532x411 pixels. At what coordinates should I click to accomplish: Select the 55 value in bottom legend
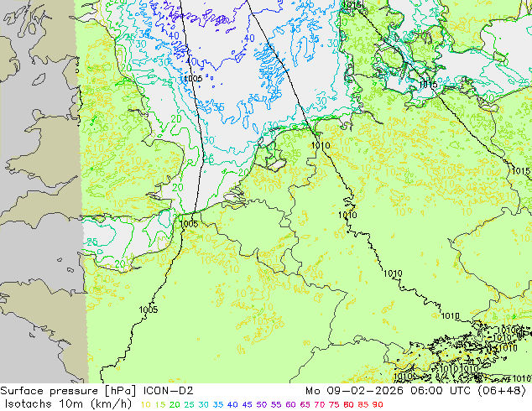(x=276, y=404)
